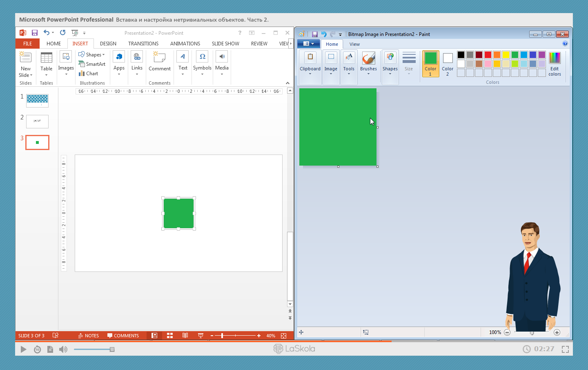This screenshot has width=588, height=370.
Task: Mute the video player volume
Action: (63, 349)
